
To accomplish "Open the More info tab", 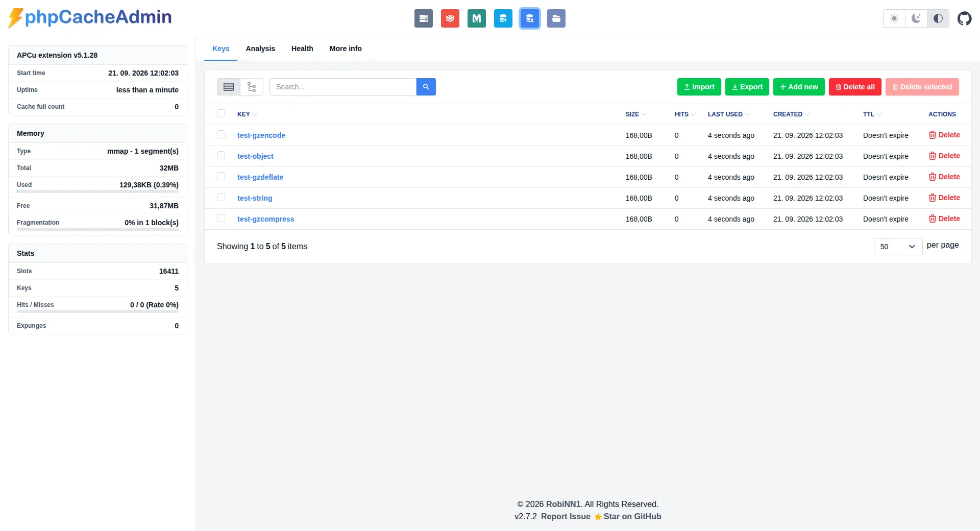I will coord(346,49).
